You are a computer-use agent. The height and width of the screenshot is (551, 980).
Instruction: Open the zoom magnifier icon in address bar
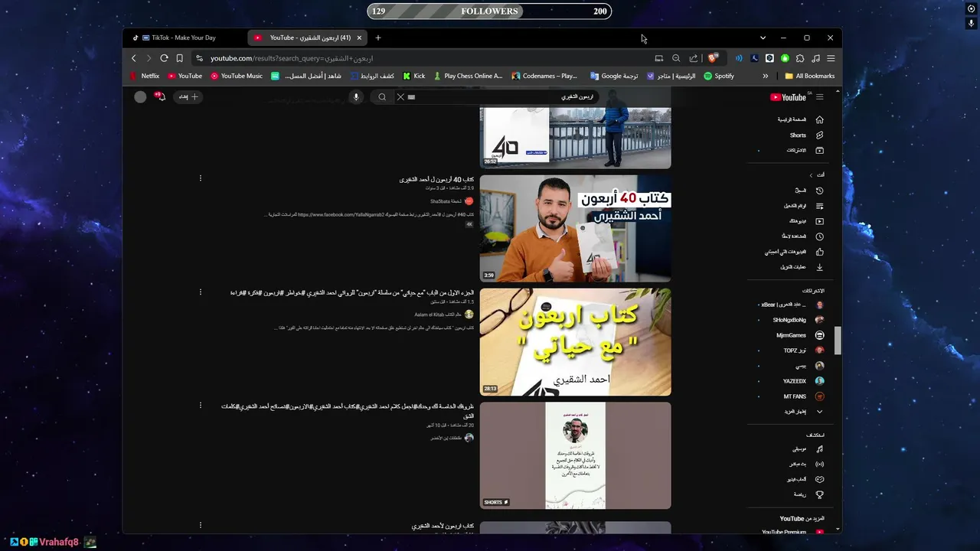676,58
